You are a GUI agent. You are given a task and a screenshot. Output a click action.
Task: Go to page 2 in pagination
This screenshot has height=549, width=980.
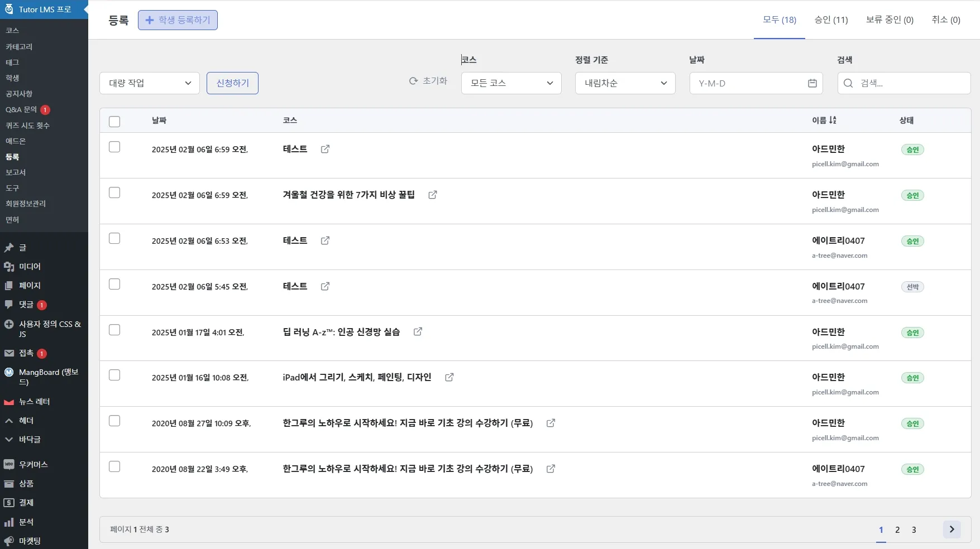coord(897,530)
